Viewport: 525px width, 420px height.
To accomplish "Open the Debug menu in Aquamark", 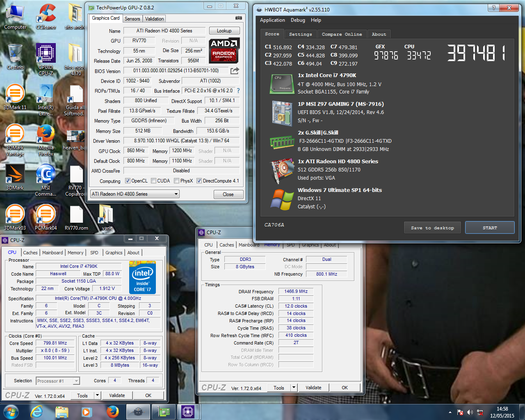I will tap(298, 20).
